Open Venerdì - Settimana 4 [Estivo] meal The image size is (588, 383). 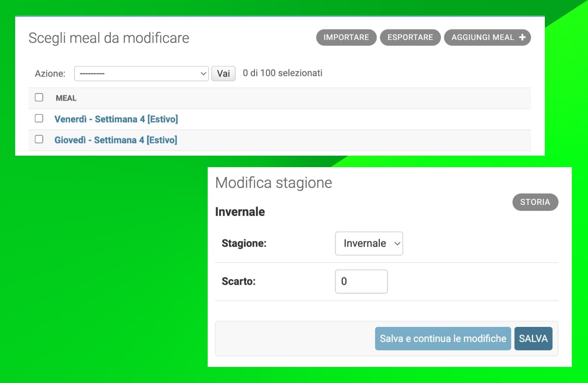click(x=116, y=118)
